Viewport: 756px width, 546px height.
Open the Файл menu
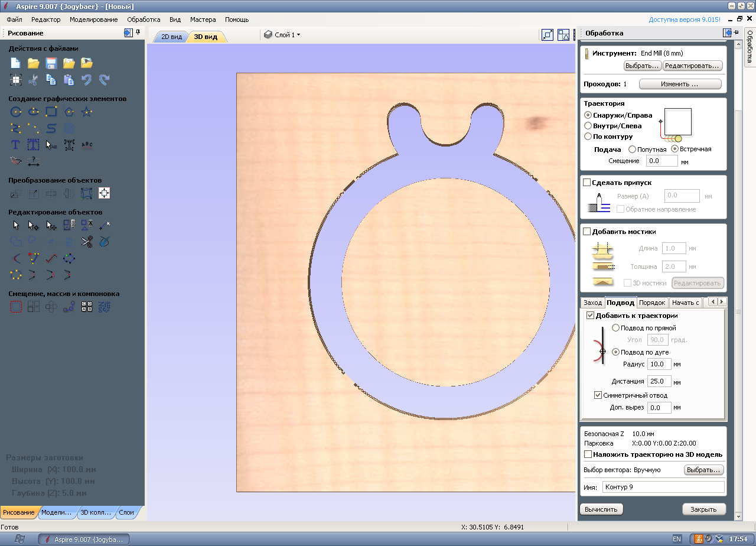[x=15, y=19]
